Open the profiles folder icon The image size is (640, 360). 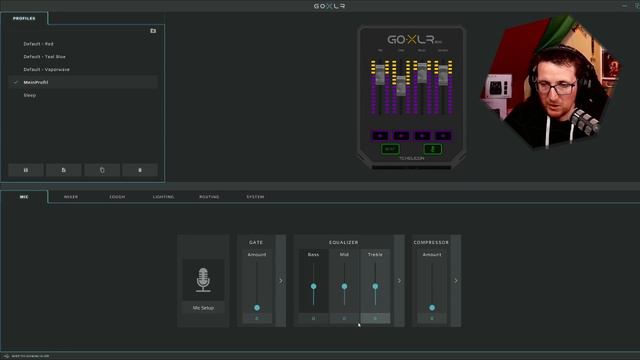click(153, 31)
